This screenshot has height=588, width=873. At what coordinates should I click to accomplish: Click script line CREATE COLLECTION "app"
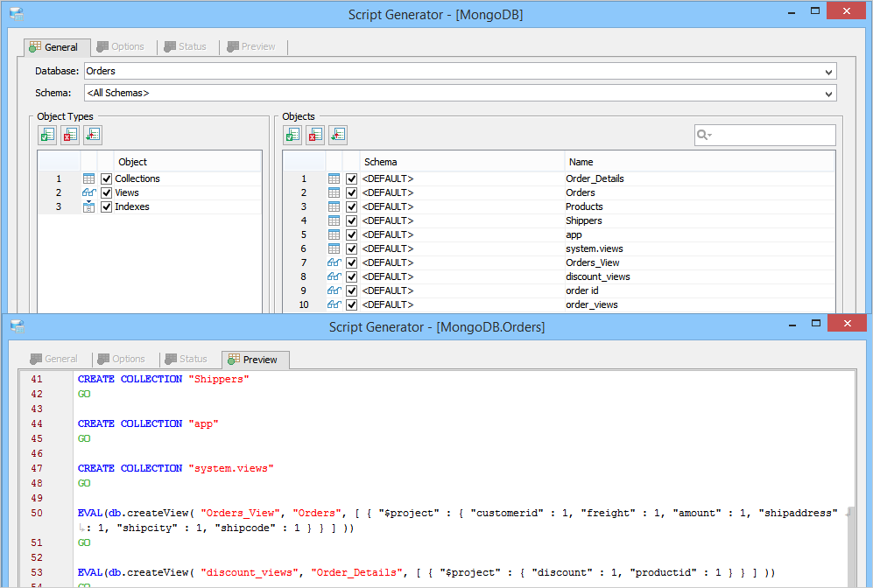tap(147, 423)
